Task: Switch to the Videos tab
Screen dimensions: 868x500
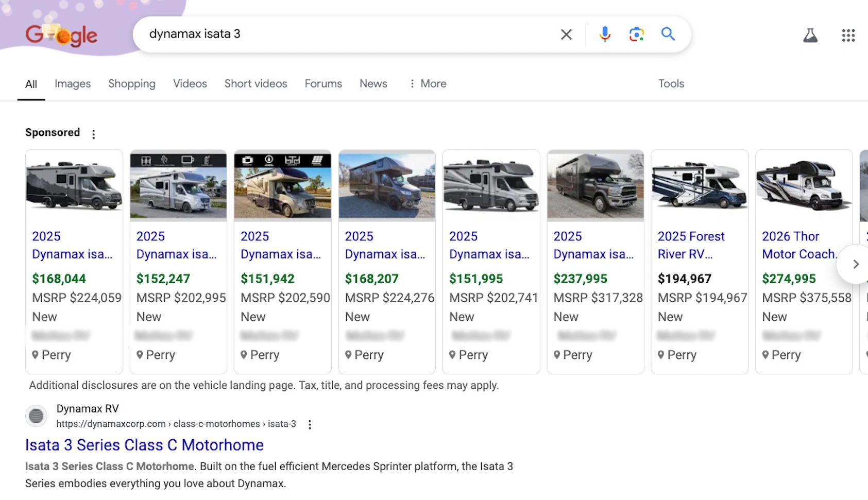Action: 190,83
